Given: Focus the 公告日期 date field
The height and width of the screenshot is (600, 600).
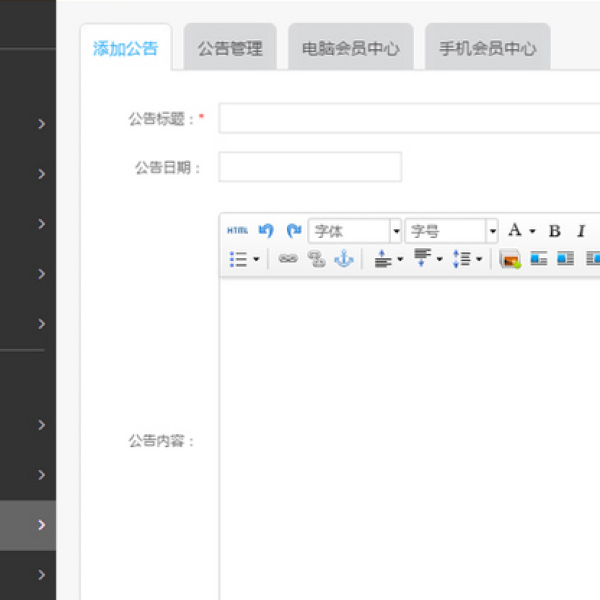Looking at the screenshot, I should [310, 167].
